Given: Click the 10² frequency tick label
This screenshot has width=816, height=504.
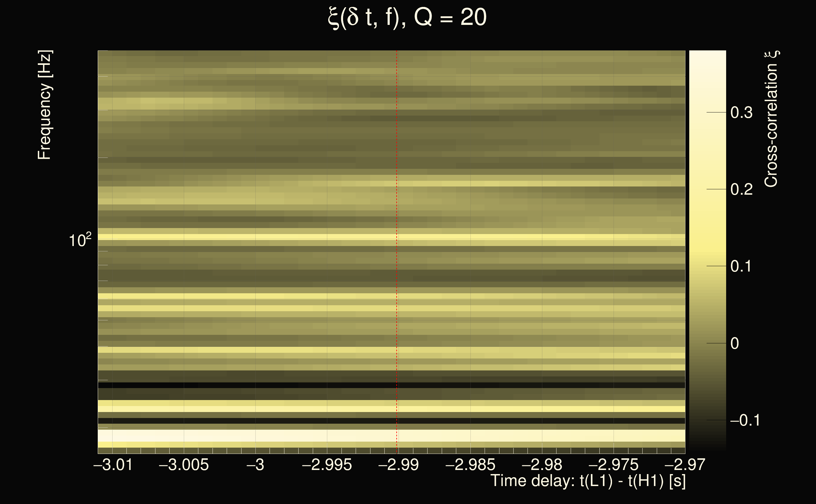Looking at the screenshot, I should tap(80, 240).
